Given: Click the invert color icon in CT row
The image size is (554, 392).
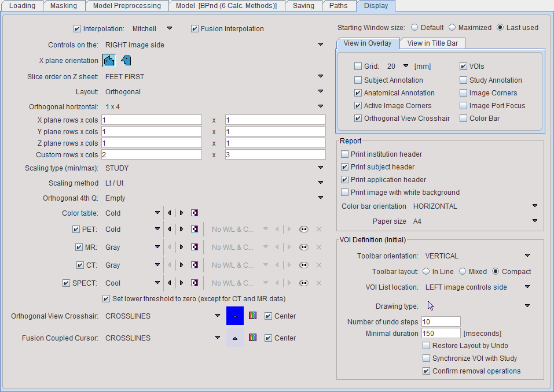Looking at the screenshot, I should click(x=195, y=265).
